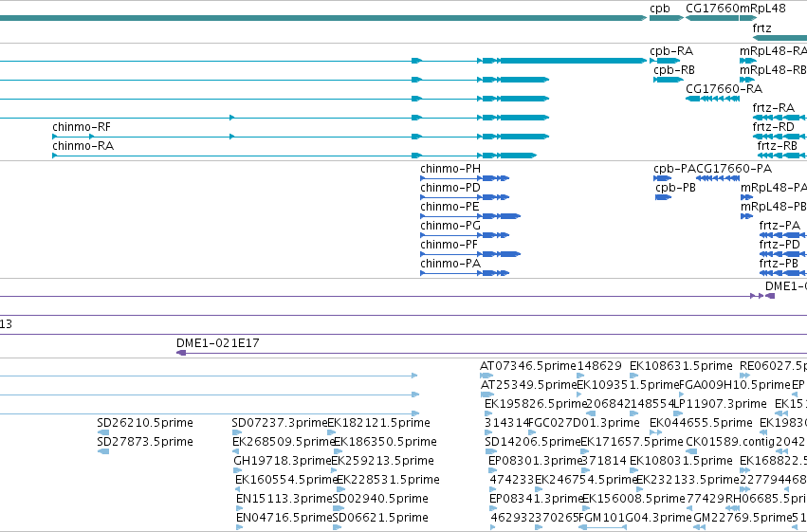The width and height of the screenshot is (807, 532).
Task: Click the FGC027D01.3prime EST label
Action: 584,423
